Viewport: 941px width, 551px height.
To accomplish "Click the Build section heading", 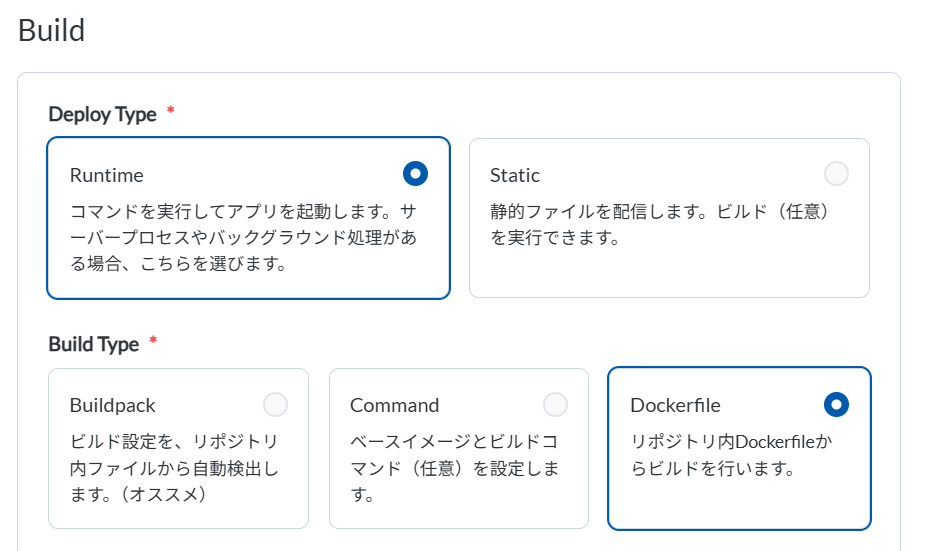I will (x=52, y=30).
